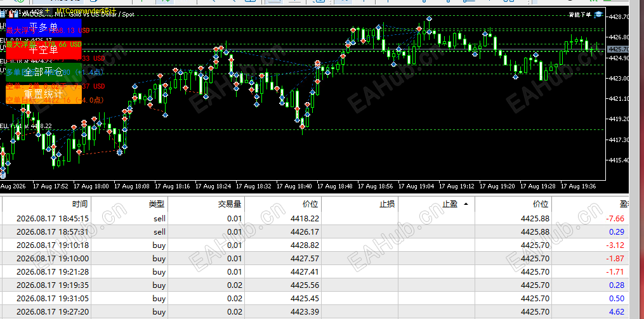The height and width of the screenshot is (319, 644).
Task: Click the current price tag 4425.70 on price axis
Action: 618,49
